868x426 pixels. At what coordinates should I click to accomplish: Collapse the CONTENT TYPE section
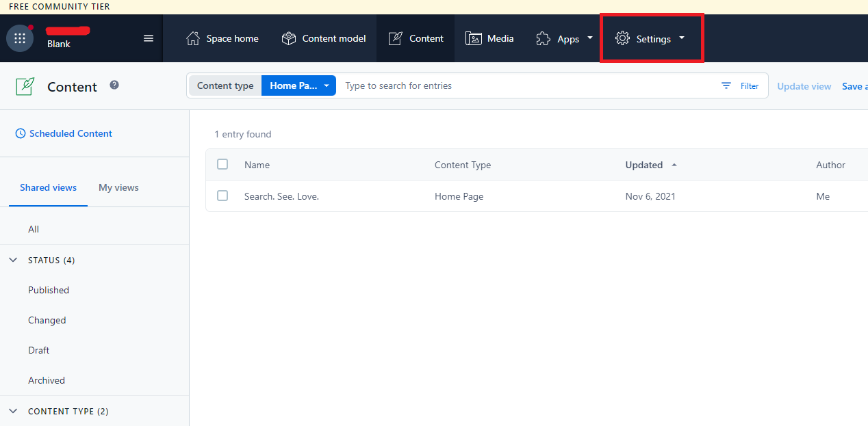coord(13,410)
